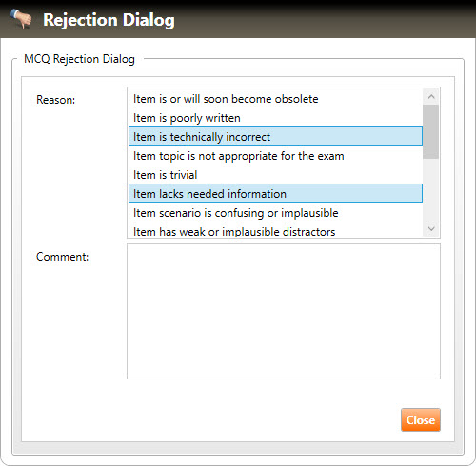Click the 'Reason:' label
Screen dimensions: 476x466
click(x=56, y=100)
